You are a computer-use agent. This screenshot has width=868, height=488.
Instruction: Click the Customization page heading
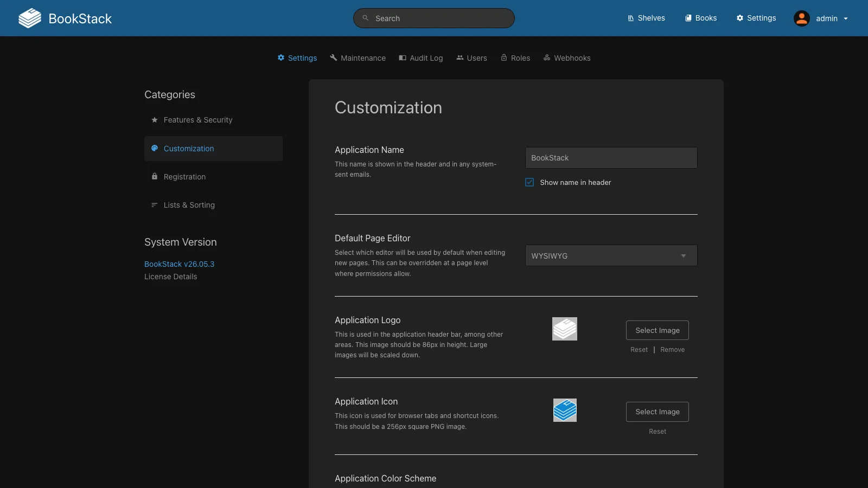point(388,107)
